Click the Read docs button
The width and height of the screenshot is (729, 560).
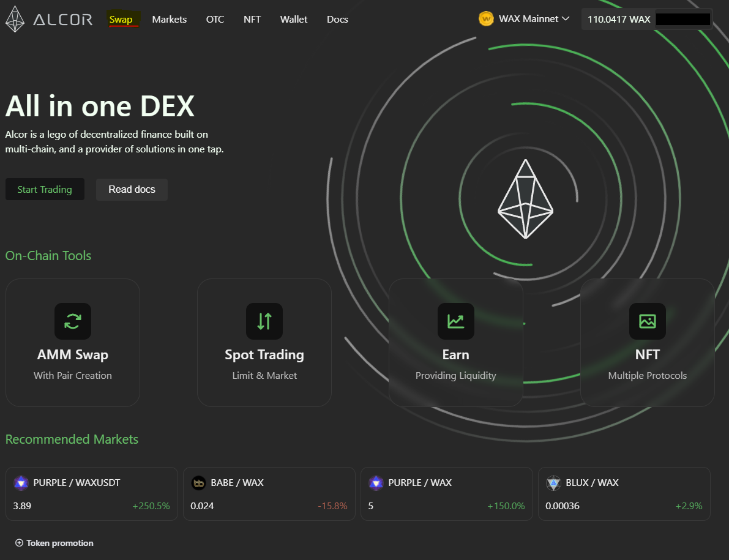[132, 189]
